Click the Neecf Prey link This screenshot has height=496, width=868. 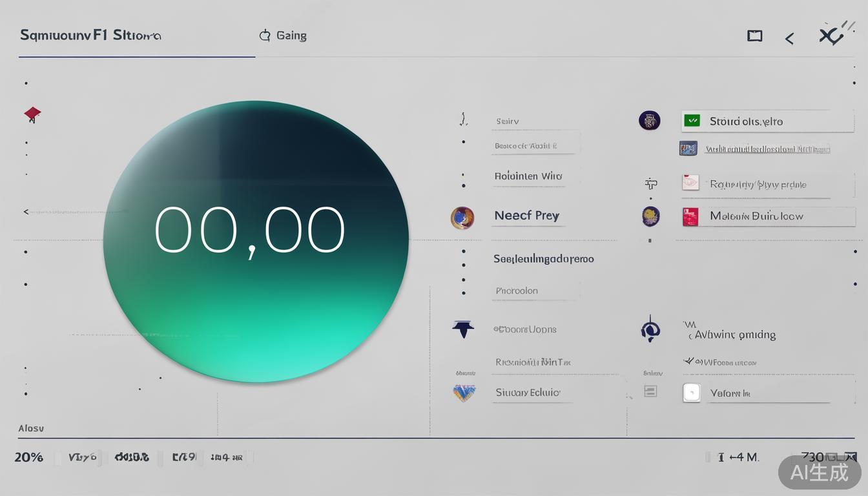pos(526,216)
